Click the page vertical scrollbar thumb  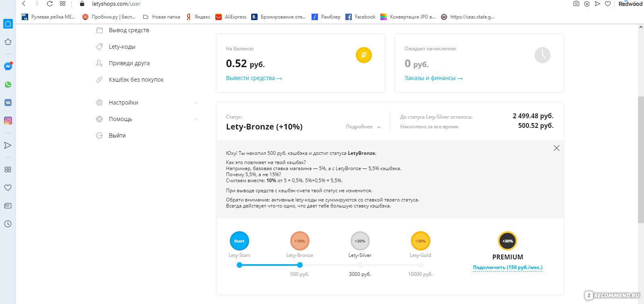641,160
